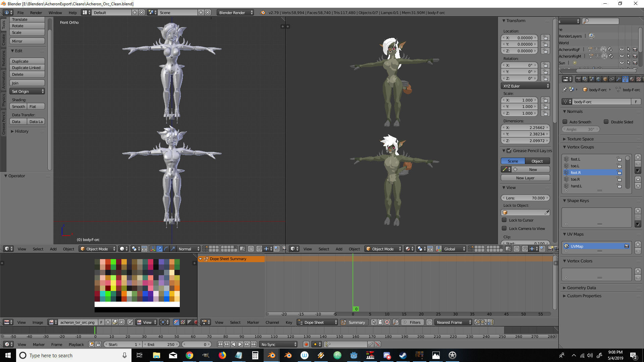The image size is (644, 362).
Task: Add a new vertex group plus button
Action: 638,157
